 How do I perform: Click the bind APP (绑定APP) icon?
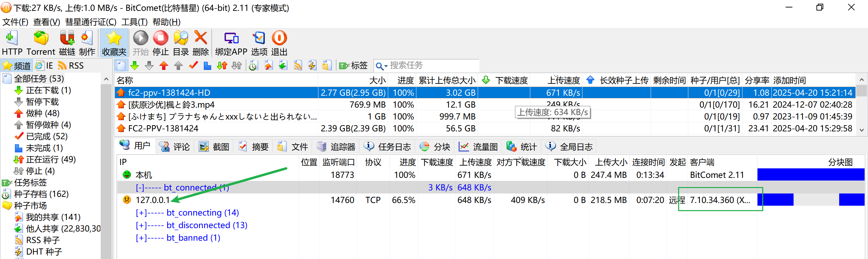[231, 43]
